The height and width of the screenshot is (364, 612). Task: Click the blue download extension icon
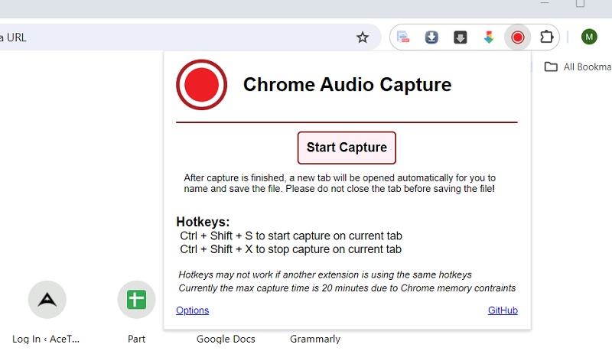click(x=431, y=37)
